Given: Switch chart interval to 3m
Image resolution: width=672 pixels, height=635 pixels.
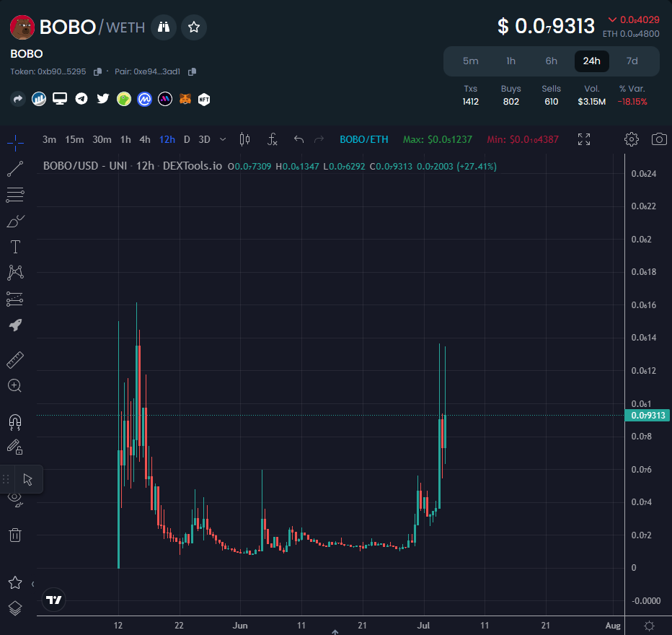Looking at the screenshot, I should (49, 139).
